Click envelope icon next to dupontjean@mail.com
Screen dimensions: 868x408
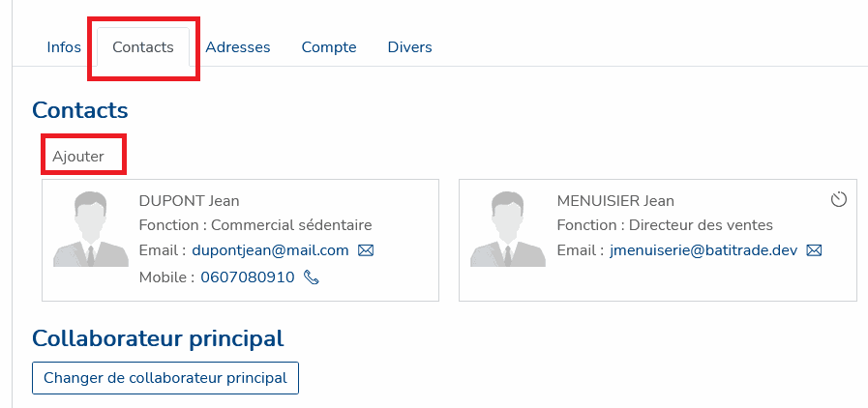366,251
